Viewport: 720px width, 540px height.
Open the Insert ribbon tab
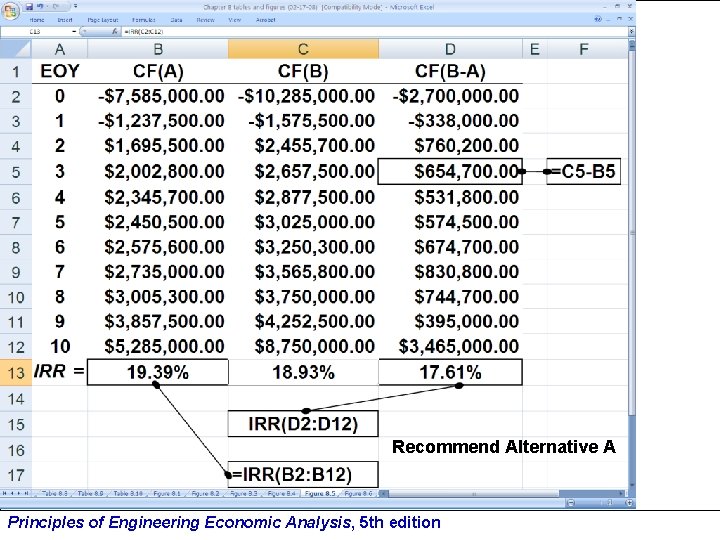click(x=65, y=20)
